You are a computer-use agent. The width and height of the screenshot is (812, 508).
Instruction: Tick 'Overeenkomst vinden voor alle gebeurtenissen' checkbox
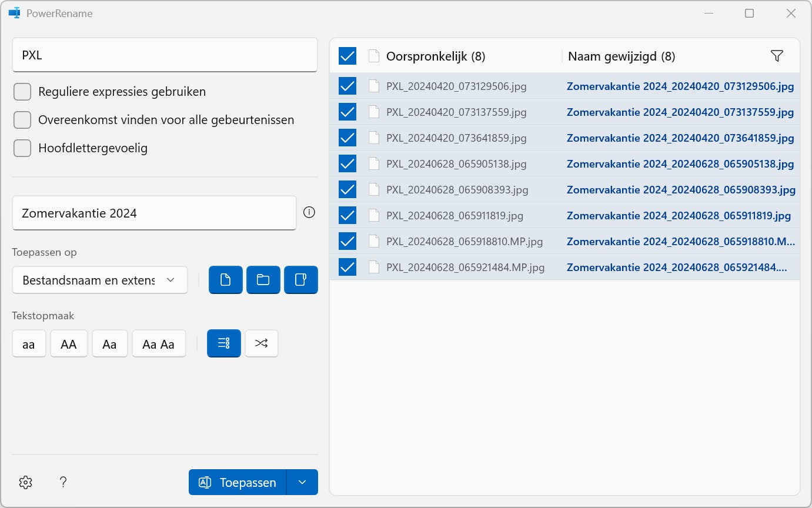[22, 120]
